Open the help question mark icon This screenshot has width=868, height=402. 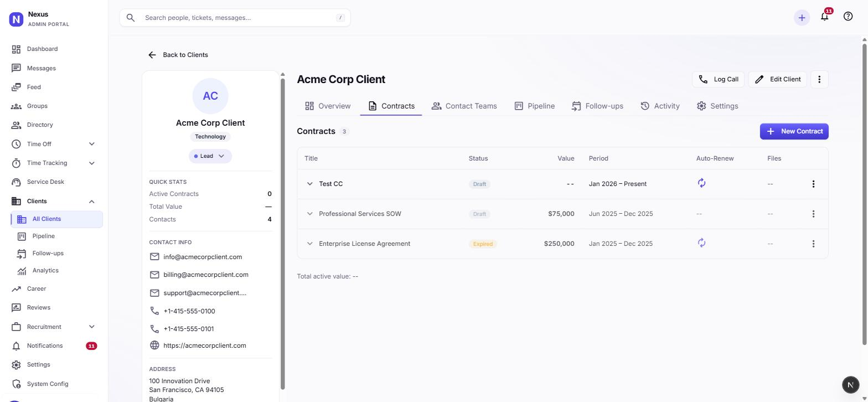coord(848,17)
